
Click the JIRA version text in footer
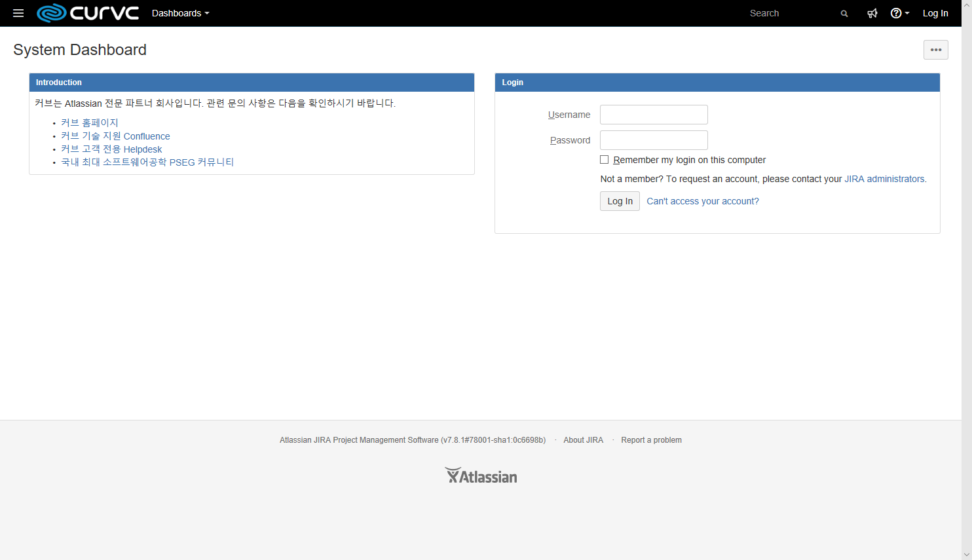point(413,440)
